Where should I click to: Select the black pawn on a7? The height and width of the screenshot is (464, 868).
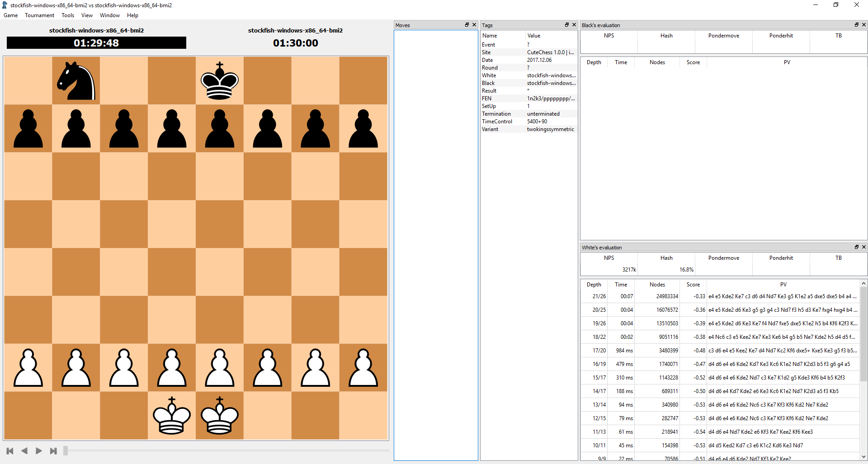pyautogui.click(x=28, y=129)
